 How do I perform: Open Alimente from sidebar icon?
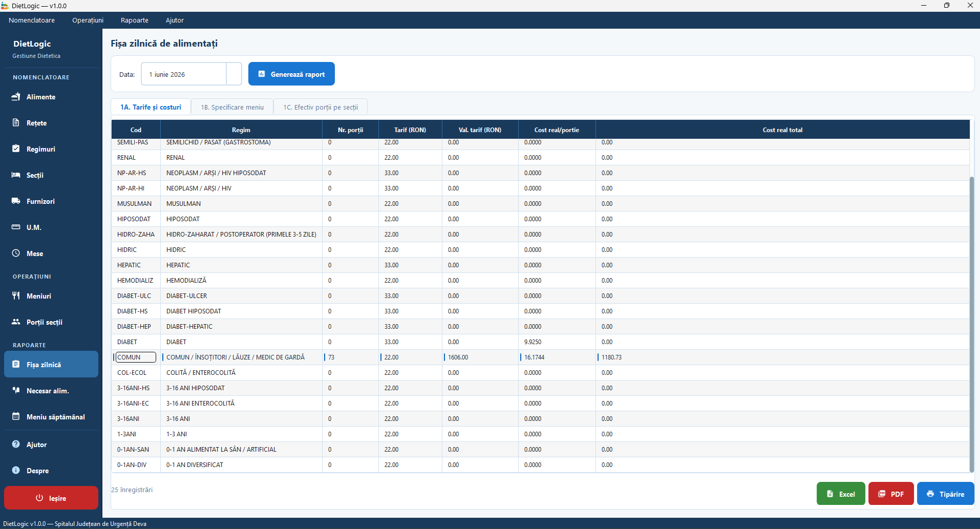[16, 97]
